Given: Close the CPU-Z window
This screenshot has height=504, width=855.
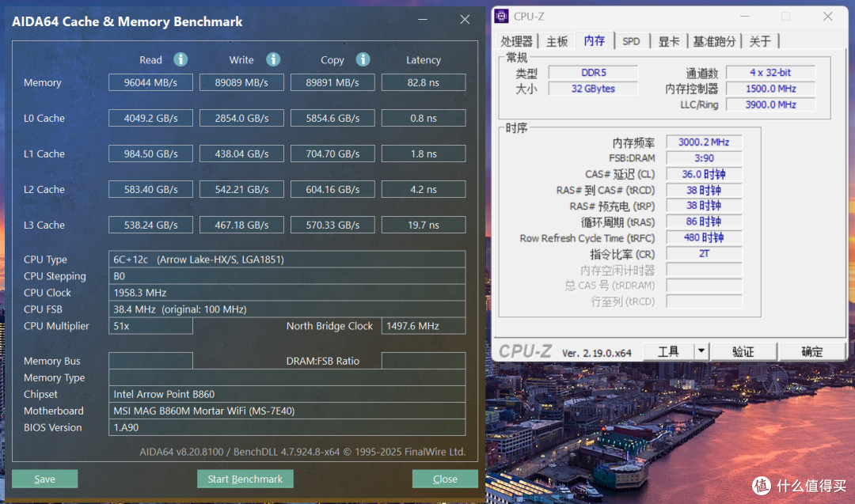Looking at the screenshot, I should pyautogui.click(x=828, y=17).
